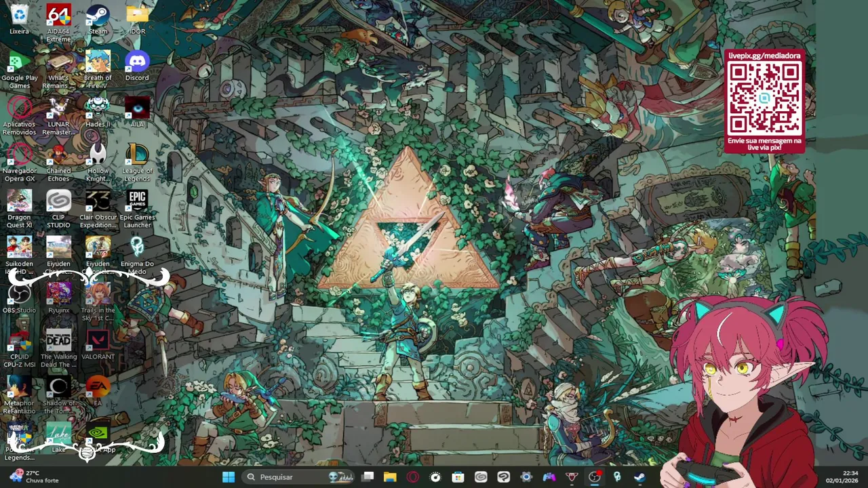Launch Google Play Games shortcut
This screenshot has height=488, width=868.
(19, 70)
